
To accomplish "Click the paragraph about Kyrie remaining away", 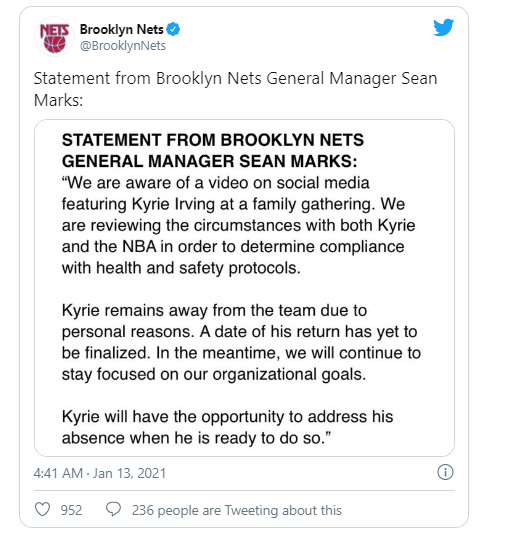I will pyautogui.click(x=241, y=342).
